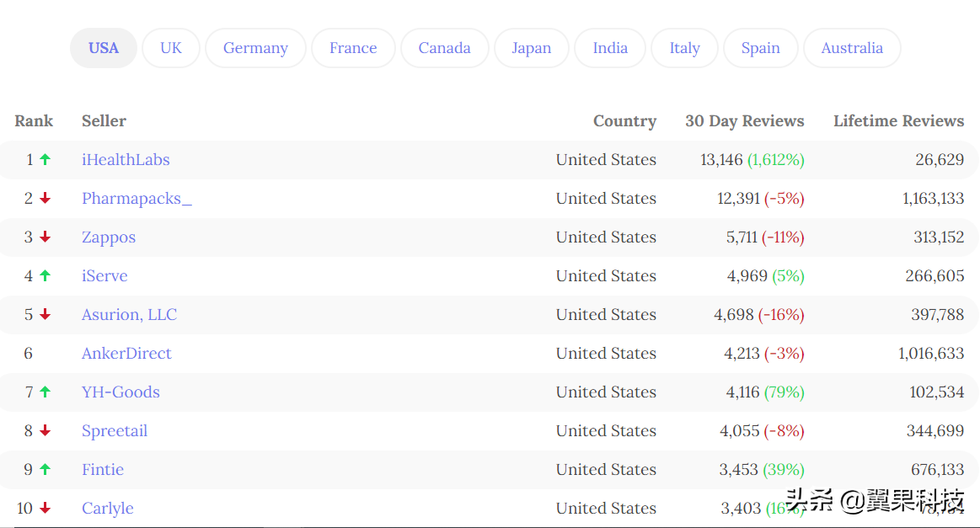Viewport: 980px width, 528px height.
Task: Click the red down arrow next to Pharmapacks_ rank
Action: click(x=45, y=198)
